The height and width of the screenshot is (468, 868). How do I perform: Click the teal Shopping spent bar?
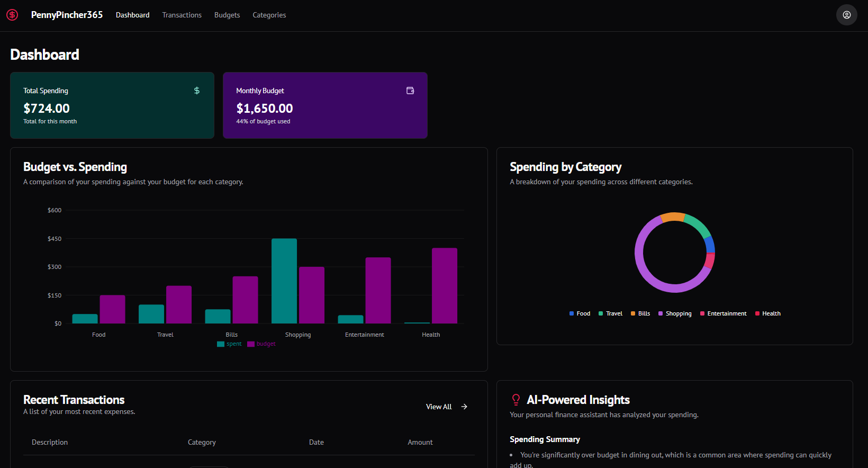tap(284, 281)
